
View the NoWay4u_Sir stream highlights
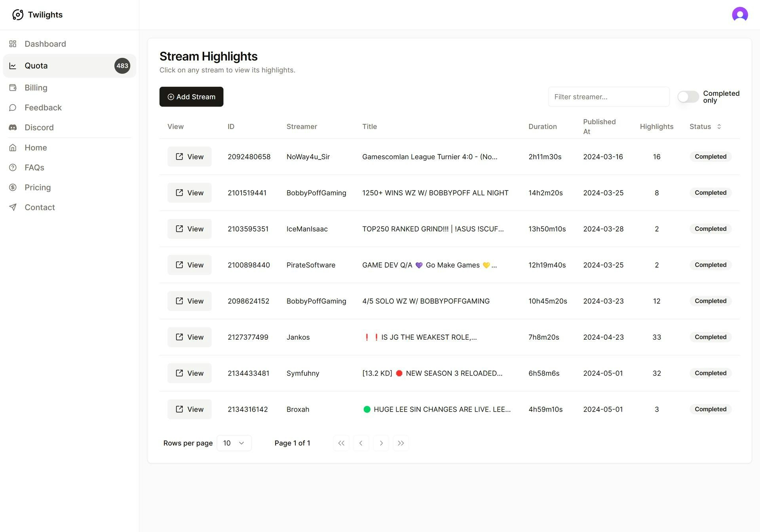pos(189,157)
